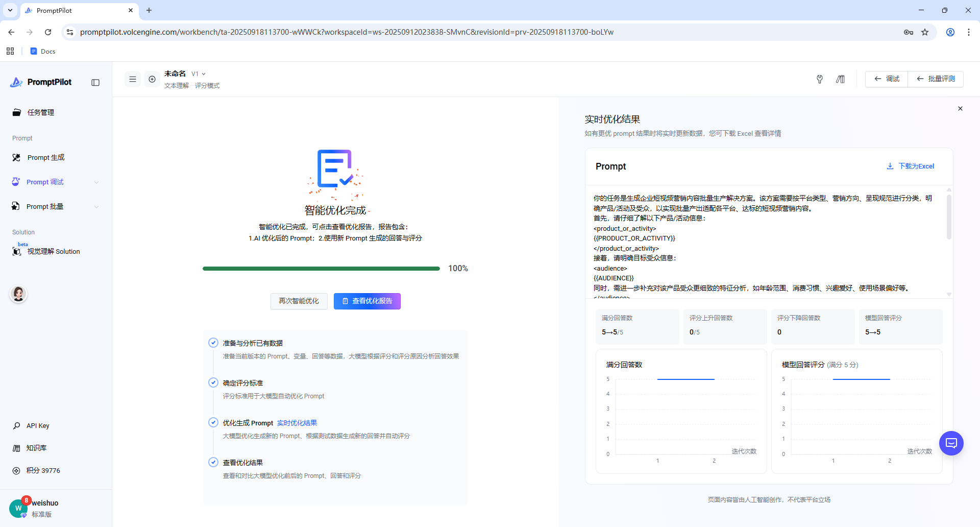Click the 模型回答评分 stat card
This screenshot has height=527, width=980.
pos(900,326)
